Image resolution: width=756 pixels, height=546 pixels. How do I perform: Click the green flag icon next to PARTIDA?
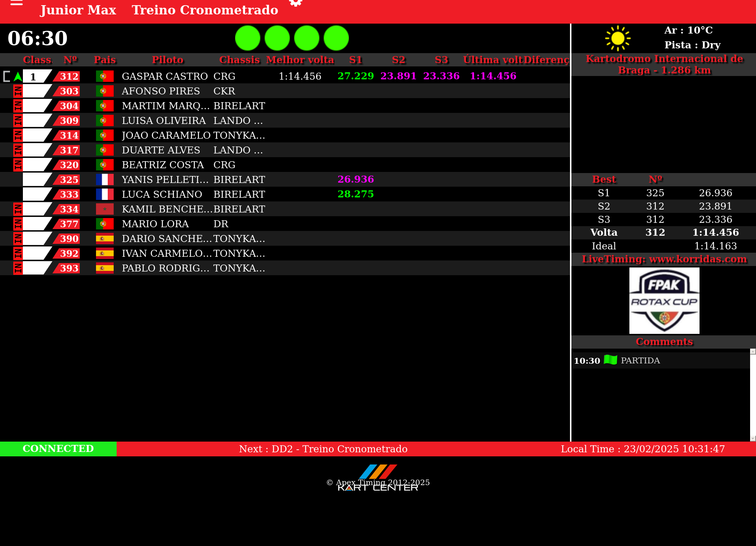610,360
